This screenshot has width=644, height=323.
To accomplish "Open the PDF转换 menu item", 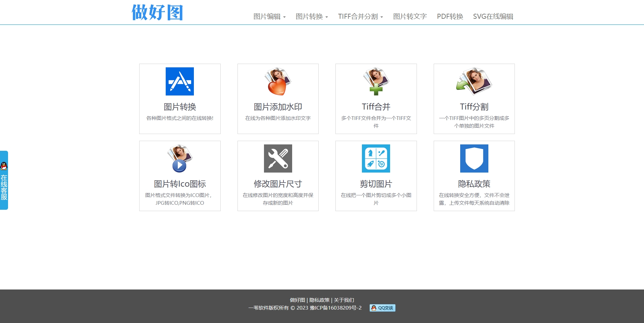I will tap(450, 16).
